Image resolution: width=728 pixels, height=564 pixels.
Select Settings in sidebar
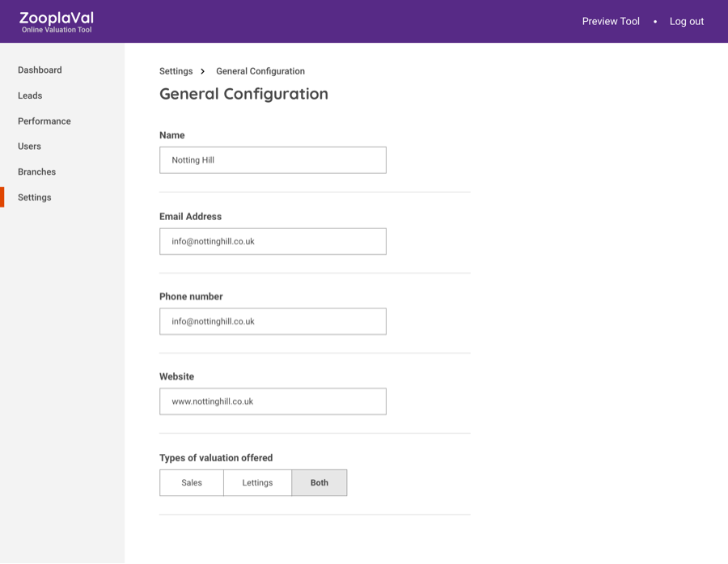[35, 197]
